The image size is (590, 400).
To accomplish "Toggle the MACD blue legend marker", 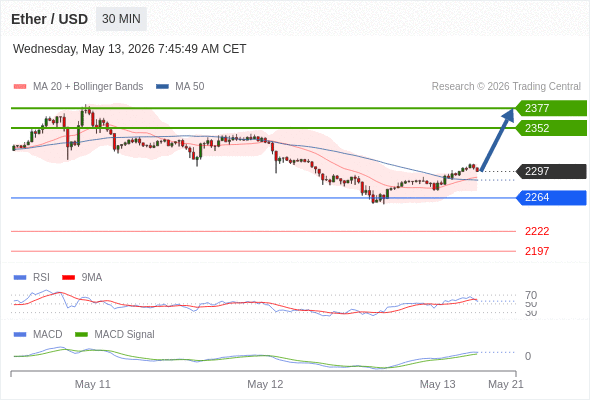I will tap(20, 335).
